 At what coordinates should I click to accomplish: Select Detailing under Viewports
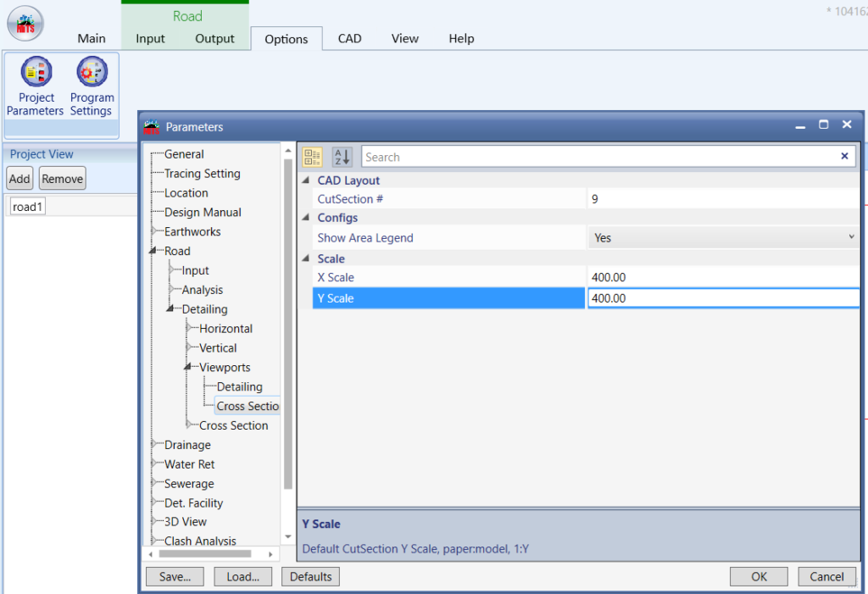pos(239,386)
